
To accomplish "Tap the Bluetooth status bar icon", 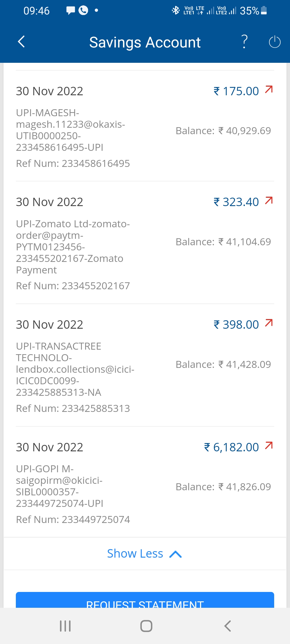I will (176, 10).
